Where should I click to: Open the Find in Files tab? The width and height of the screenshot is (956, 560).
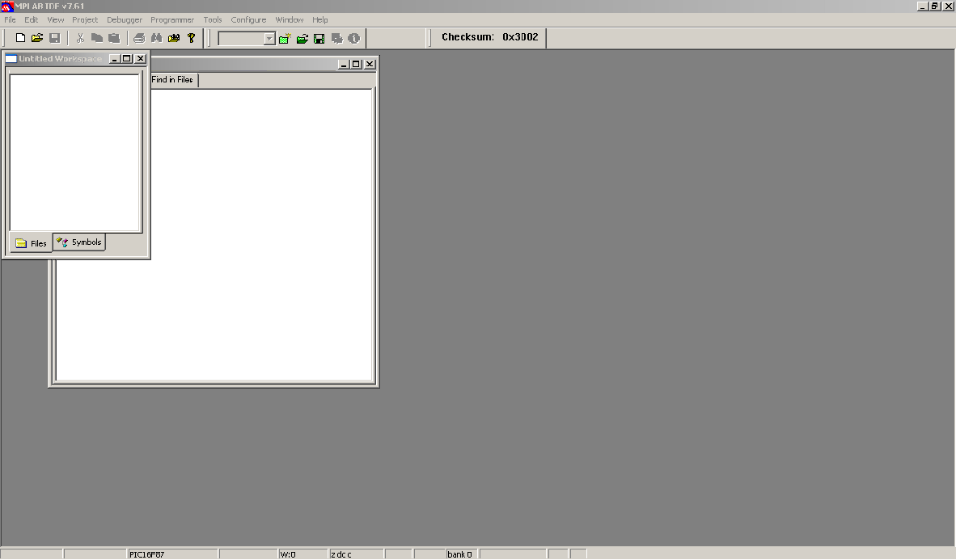[x=172, y=80]
